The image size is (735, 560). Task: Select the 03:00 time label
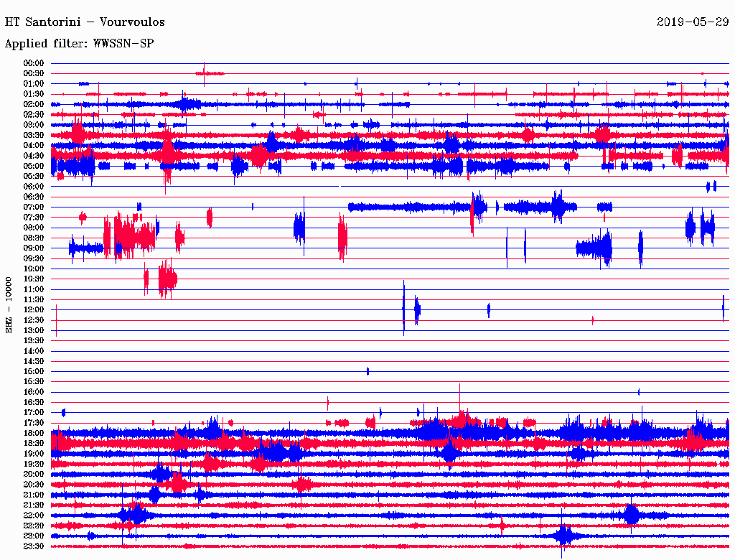(34, 125)
